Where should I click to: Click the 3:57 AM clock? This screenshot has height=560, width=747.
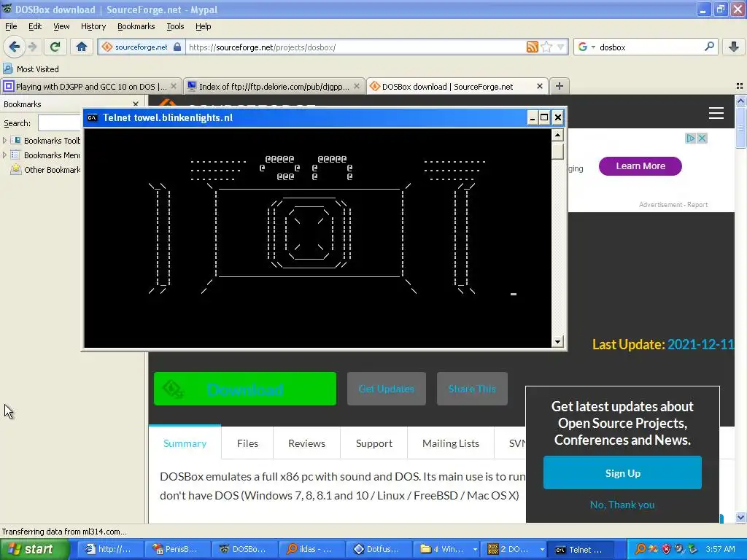pos(720,550)
